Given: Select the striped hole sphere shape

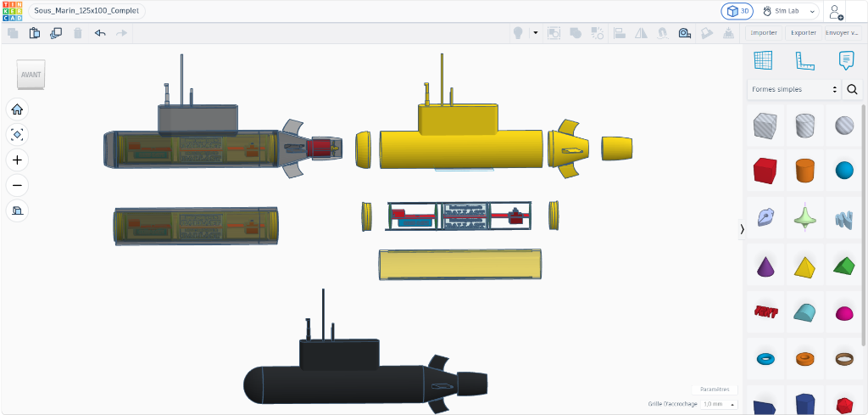Looking at the screenshot, I should pyautogui.click(x=844, y=126).
